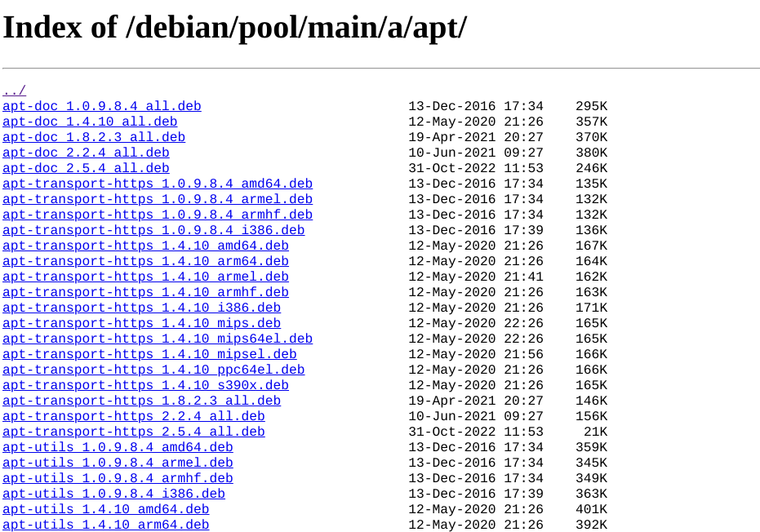Click the 21K size value
760x532 pixels.
595,432
